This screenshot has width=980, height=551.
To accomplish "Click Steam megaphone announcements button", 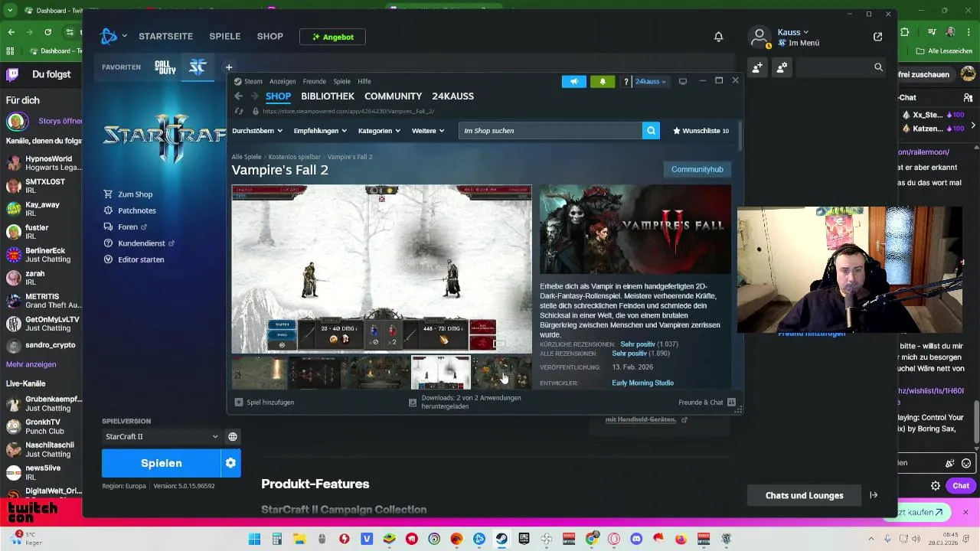I will tap(573, 81).
